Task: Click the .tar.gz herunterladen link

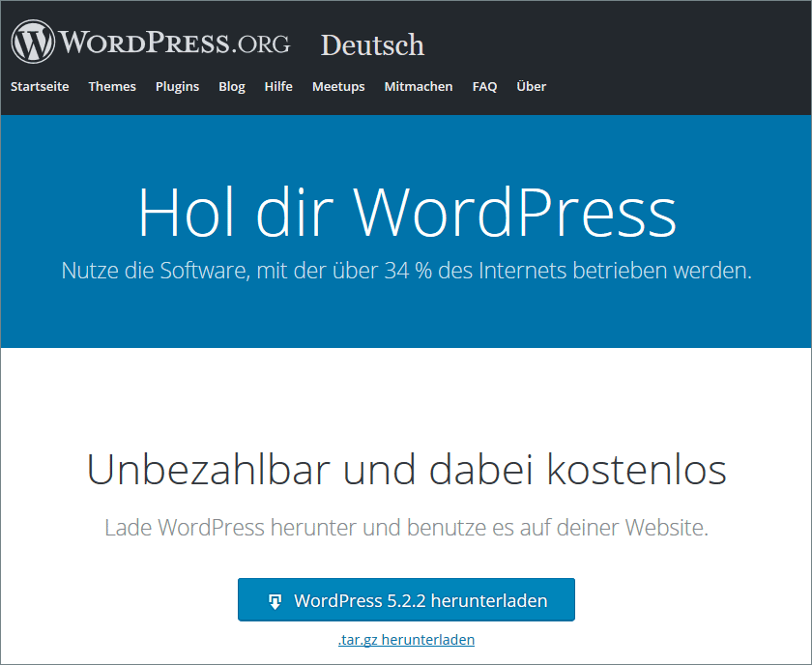Action: [407, 640]
